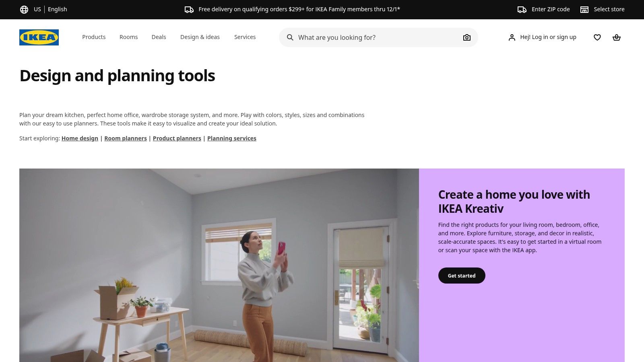Open the favorites heart icon
Screen dimensions: 644x362
pos(597,37)
